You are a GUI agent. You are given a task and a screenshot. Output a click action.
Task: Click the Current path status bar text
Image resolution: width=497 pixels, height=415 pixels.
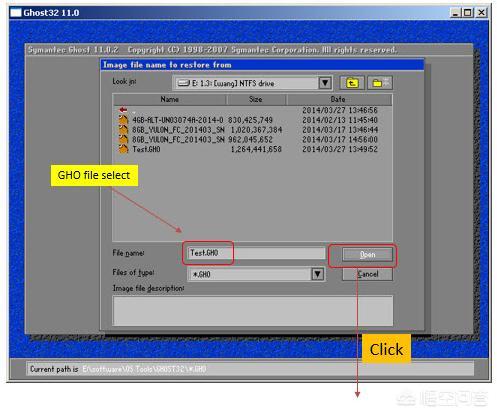click(118, 369)
